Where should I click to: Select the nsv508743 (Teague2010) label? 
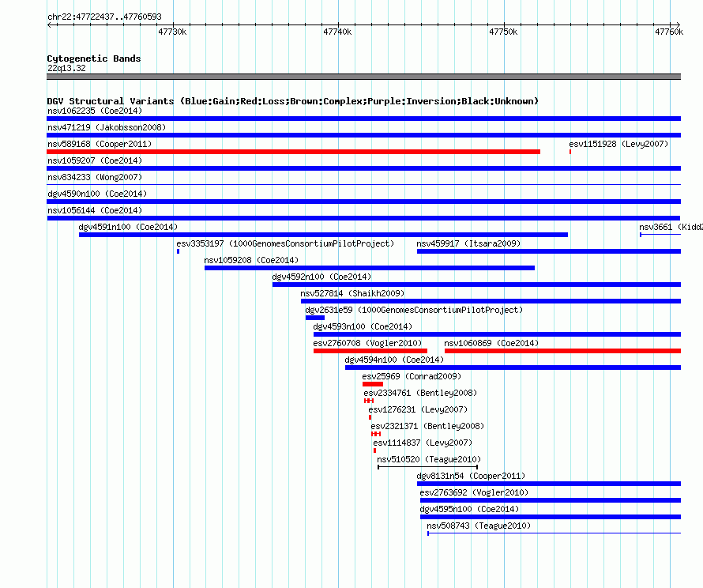click(x=479, y=526)
